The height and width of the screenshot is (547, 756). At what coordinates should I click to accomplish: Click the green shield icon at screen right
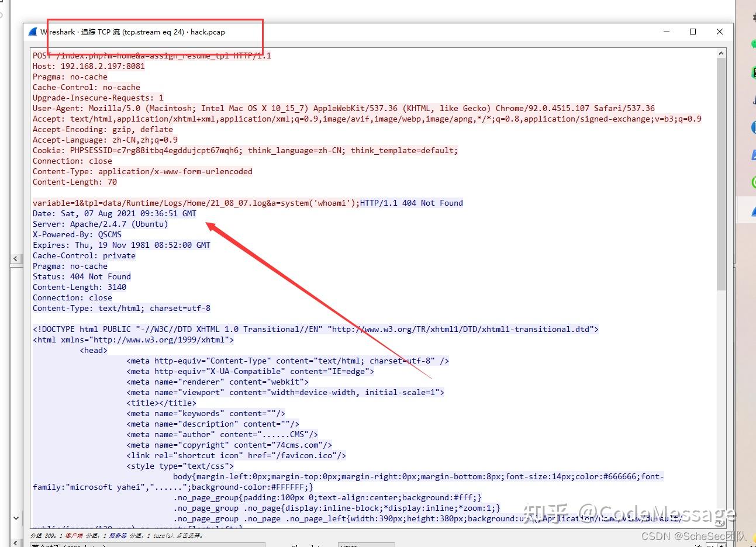click(x=754, y=72)
